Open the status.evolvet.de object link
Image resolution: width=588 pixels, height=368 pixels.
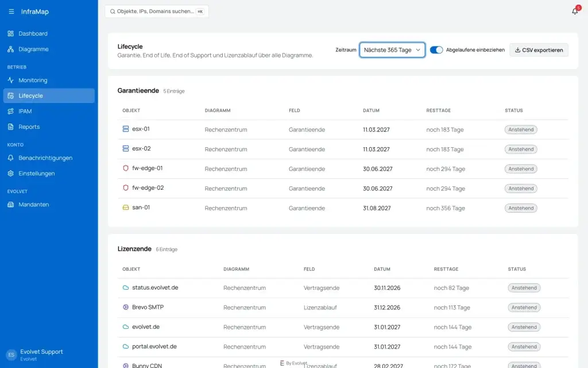155,287
